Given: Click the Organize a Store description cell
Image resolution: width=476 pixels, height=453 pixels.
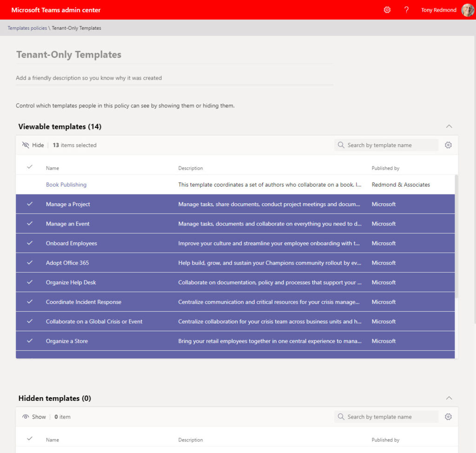Looking at the screenshot, I should (x=270, y=341).
